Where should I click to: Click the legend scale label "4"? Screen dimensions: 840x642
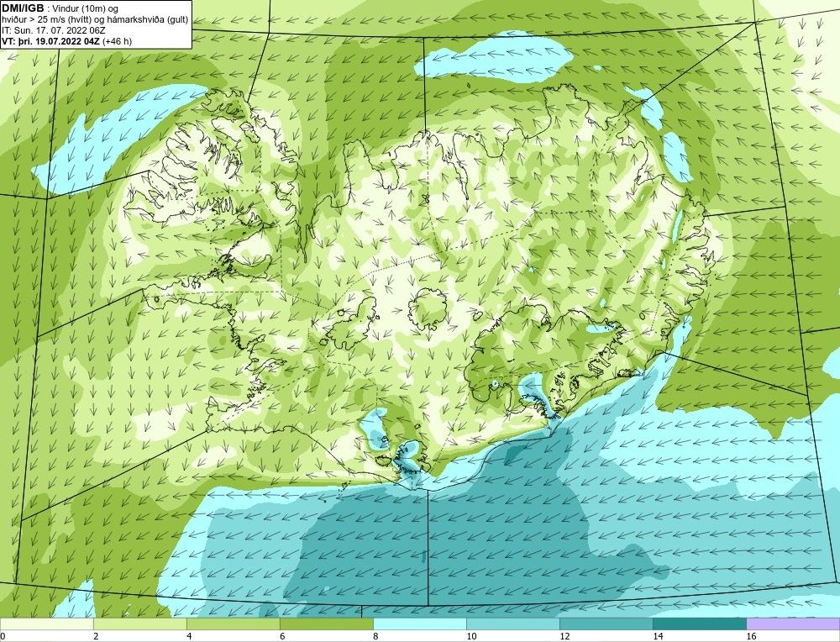click(189, 636)
